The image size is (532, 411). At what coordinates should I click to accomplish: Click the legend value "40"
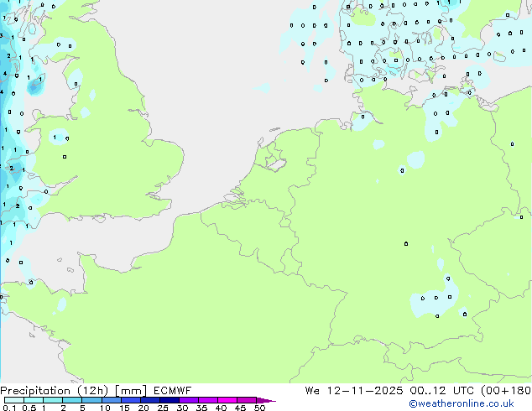click(221, 408)
